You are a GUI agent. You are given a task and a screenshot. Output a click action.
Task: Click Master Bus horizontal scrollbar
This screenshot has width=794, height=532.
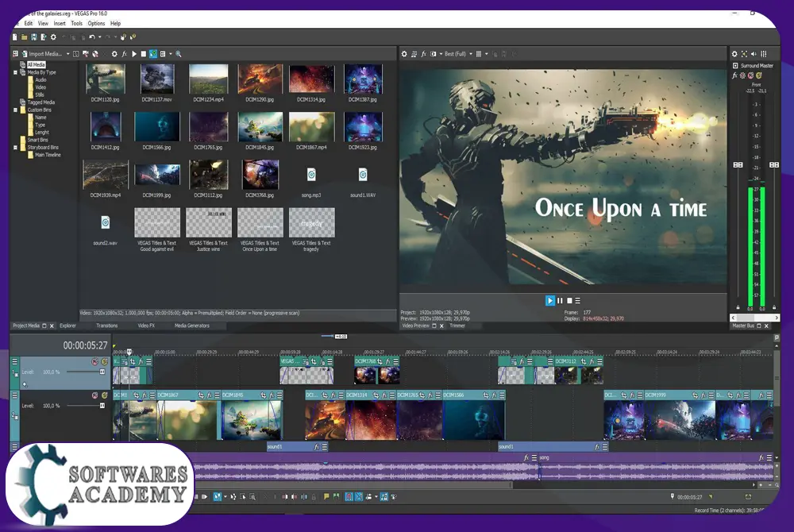754,318
